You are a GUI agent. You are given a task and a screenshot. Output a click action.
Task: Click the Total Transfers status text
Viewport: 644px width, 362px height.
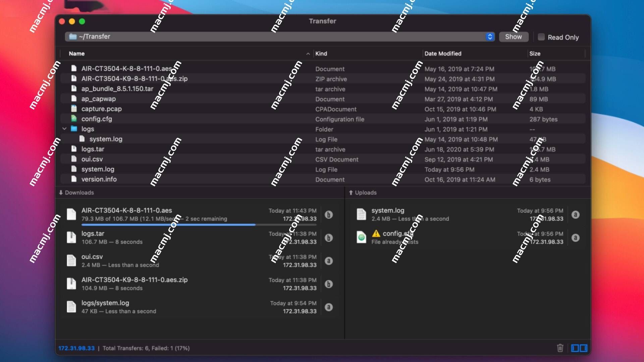[146, 348]
